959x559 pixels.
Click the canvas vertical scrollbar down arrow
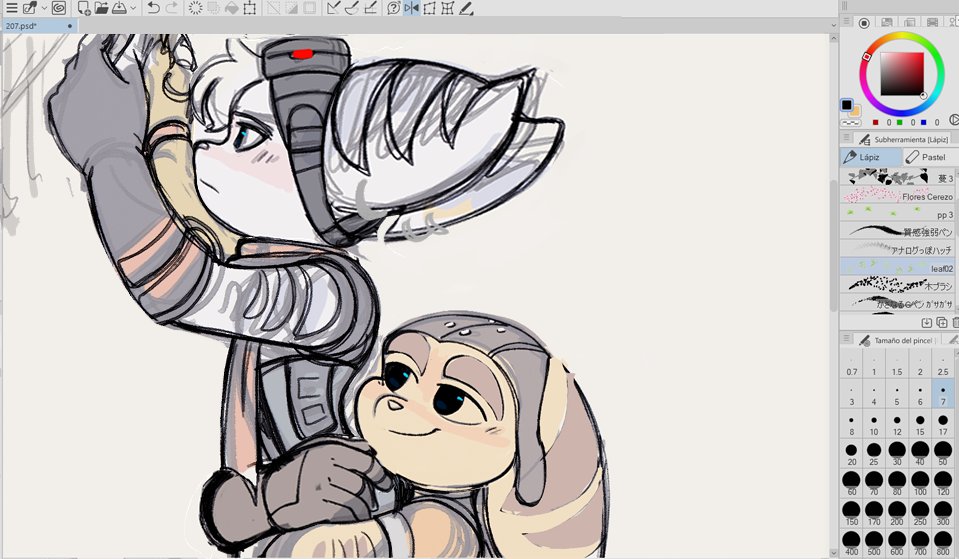(x=833, y=553)
